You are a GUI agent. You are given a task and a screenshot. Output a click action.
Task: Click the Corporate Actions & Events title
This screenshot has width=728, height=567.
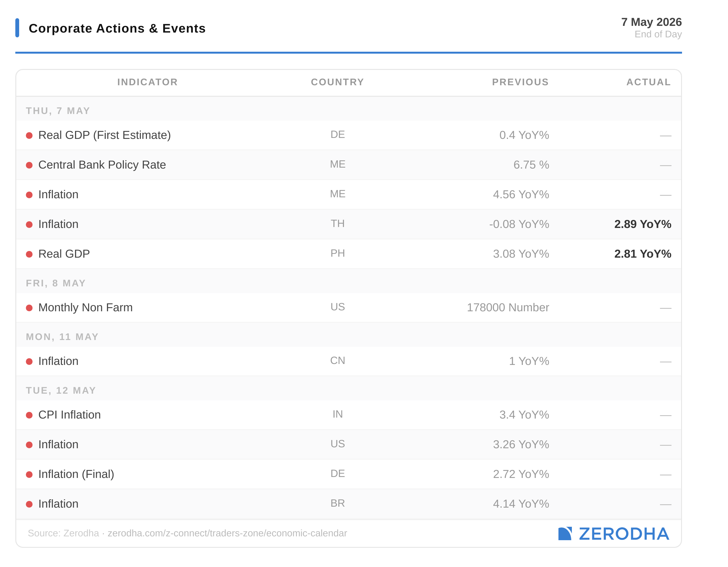(x=117, y=28)
